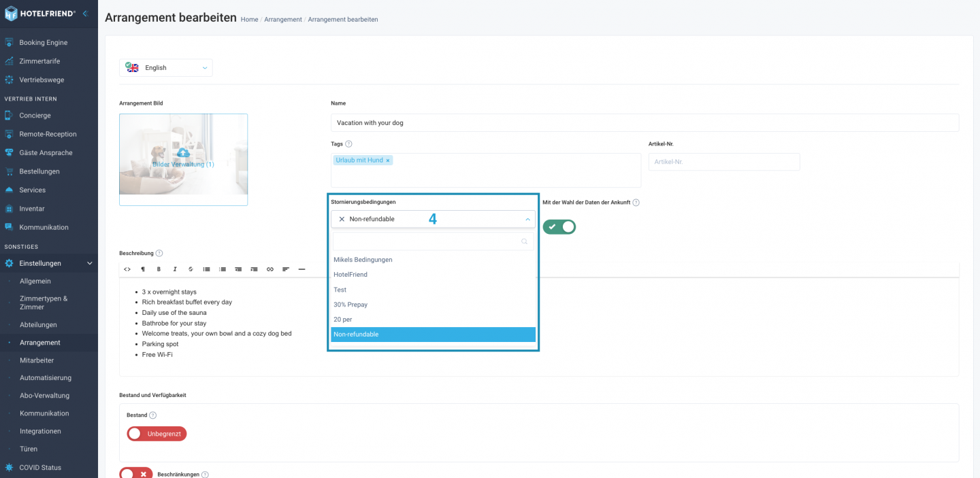The height and width of the screenshot is (478, 980).
Task: Open paragraph format menu in editor toolbar
Action: (143, 269)
